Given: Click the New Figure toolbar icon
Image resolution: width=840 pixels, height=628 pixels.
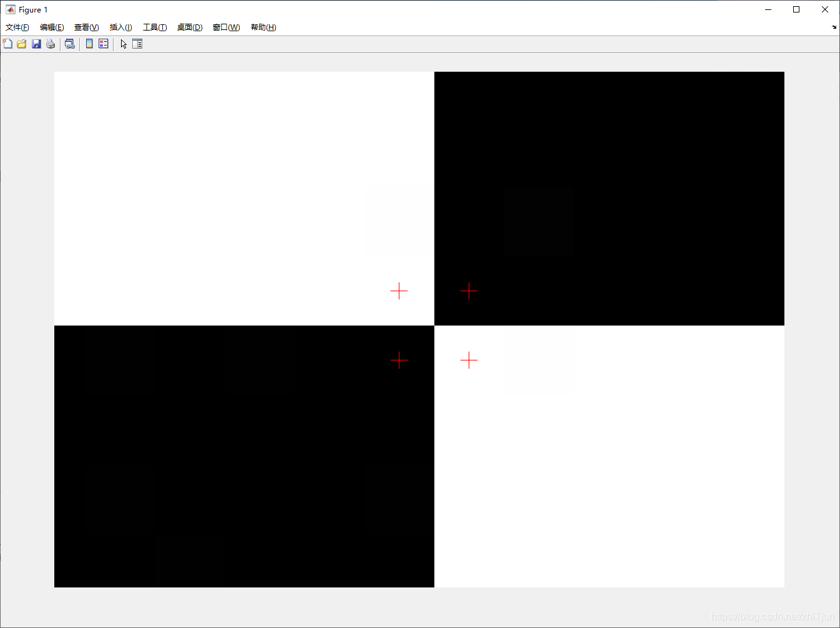Looking at the screenshot, I should (7, 44).
